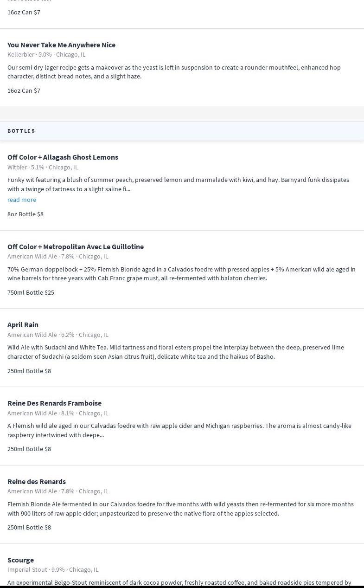This screenshot has width=364, height=588.
Task: Click the Kellerbier 5.0% style line
Action: 46,54
